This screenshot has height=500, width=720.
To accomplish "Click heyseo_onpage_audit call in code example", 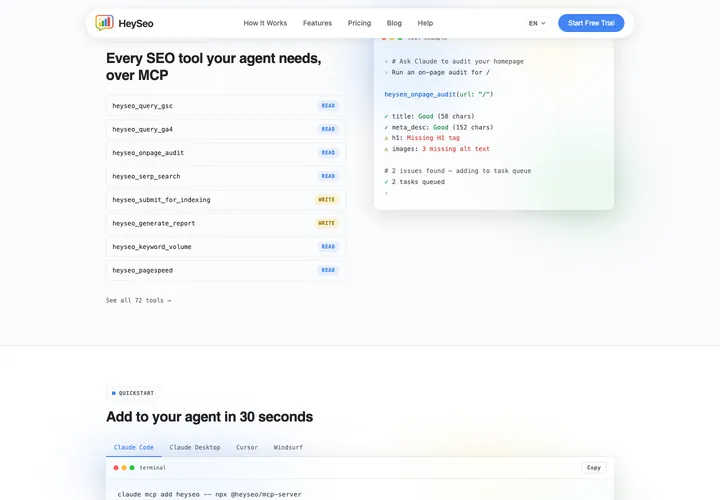I will (x=439, y=94).
